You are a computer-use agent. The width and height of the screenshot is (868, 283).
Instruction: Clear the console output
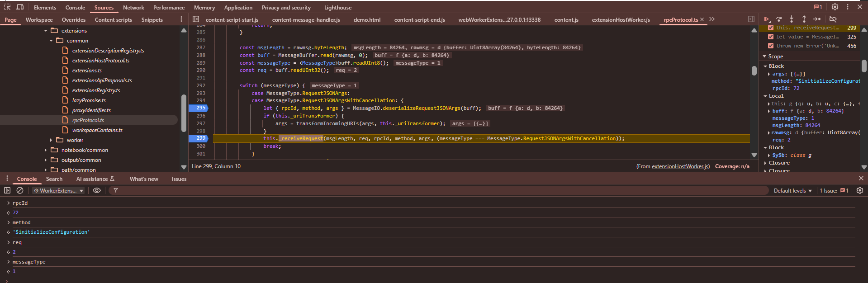click(x=20, y=190)
